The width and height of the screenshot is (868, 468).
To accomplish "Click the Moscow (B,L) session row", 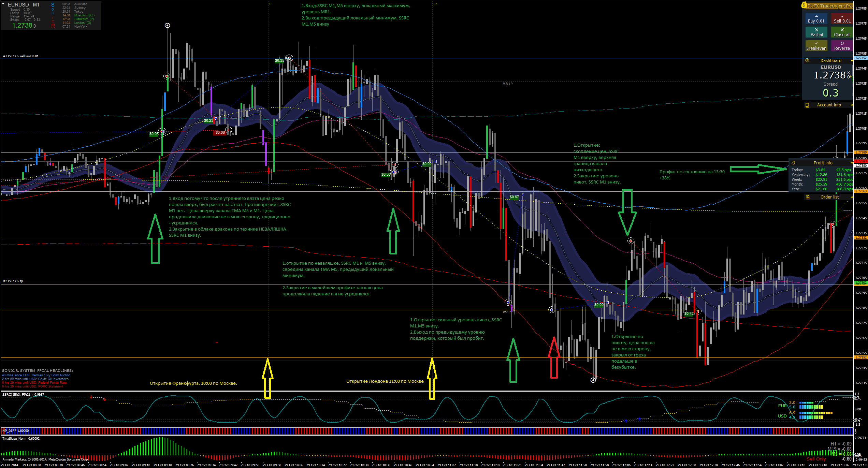I will (x=78, y=15).
